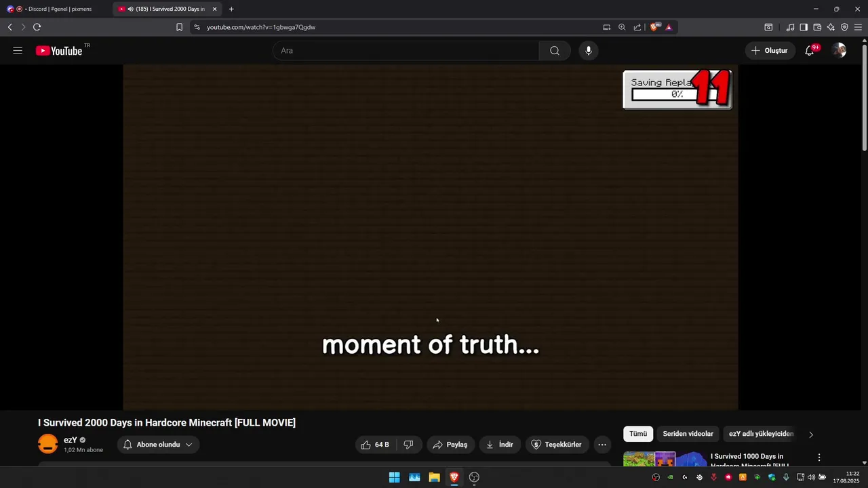Screen dimensions: 868x488
Task: Open ezY channel avatar
Action: 48,445
